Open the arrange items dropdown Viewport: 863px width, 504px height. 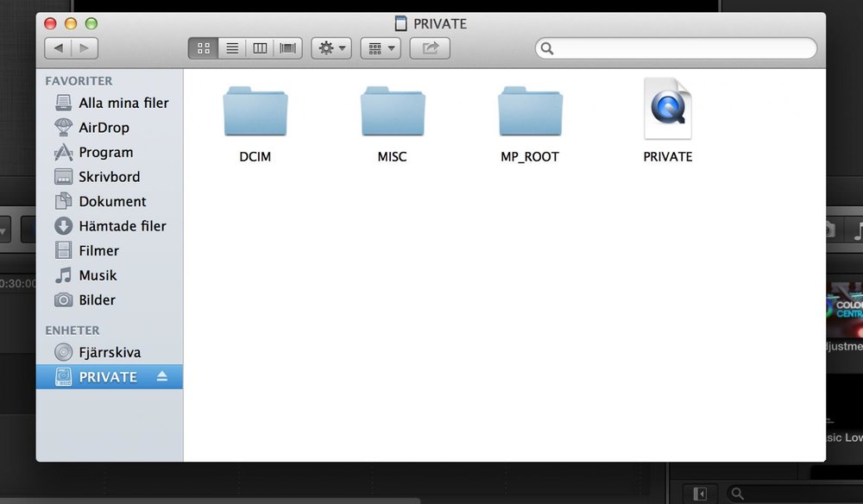coord(381,48)
